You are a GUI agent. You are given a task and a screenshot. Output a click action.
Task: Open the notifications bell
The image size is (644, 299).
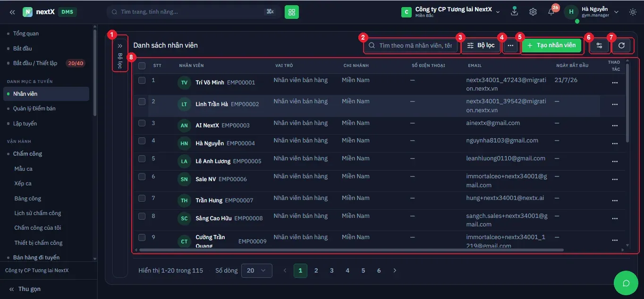point(551,12)
